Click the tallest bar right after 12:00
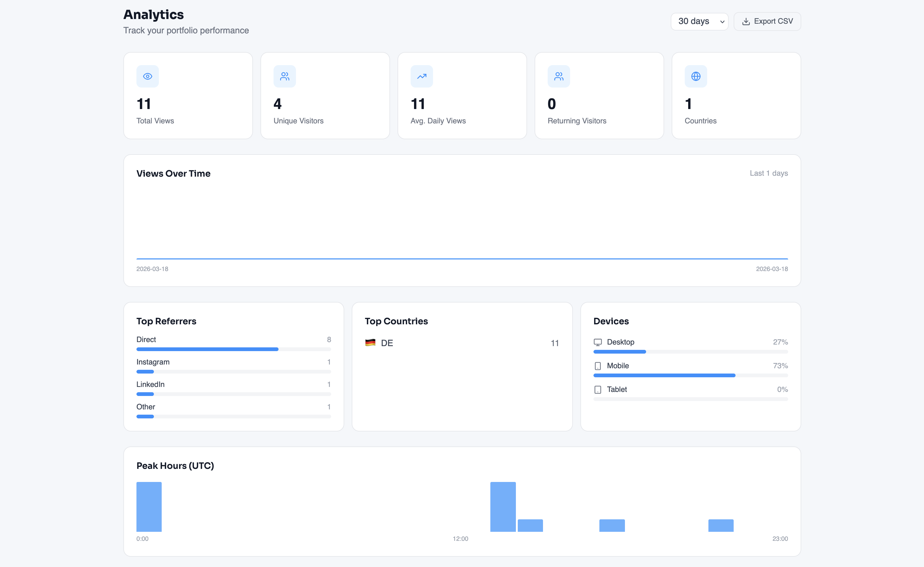The image size is (924, 567). pyautogui.click(x=503, y=507)
